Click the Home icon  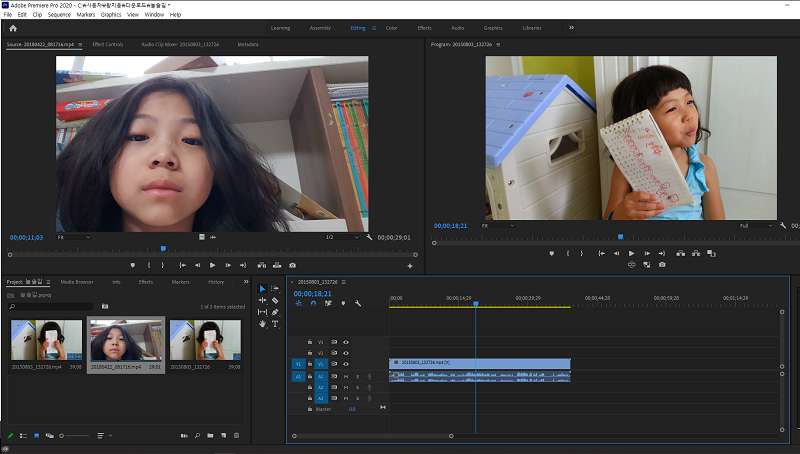pyautogui.click(x=13, y=29)
